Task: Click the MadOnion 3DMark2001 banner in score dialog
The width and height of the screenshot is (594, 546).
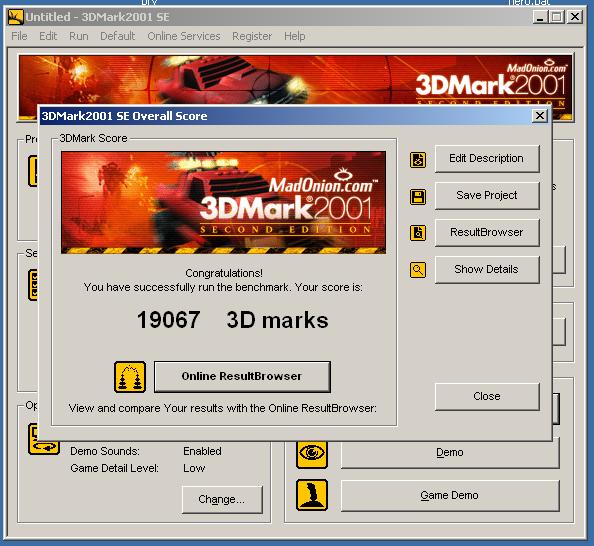Action: (x=224, y=203)
